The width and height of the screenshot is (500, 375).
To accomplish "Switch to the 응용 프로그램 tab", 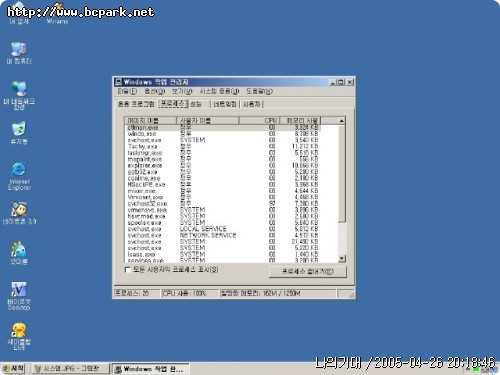I will [x=136, y=104].
